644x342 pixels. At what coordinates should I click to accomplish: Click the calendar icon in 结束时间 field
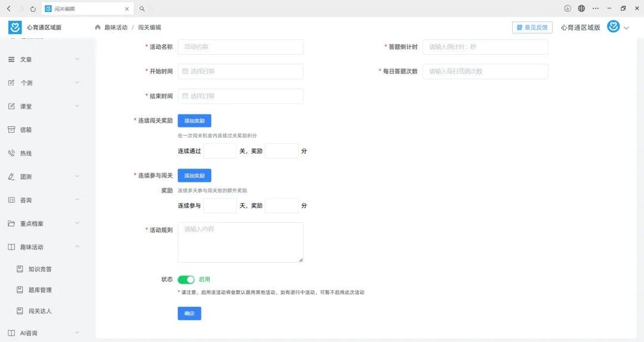[185, 96]
